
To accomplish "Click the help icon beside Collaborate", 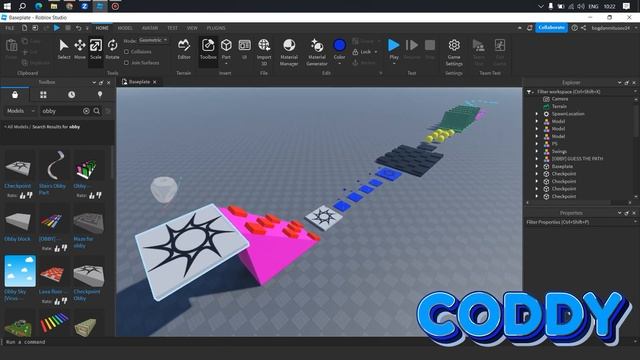I will tap(574, 28).
